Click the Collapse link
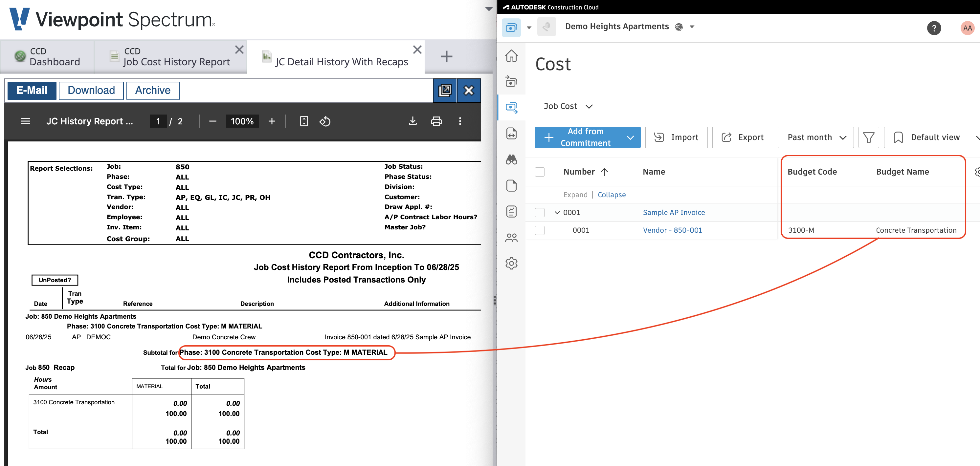 (612, 195)
